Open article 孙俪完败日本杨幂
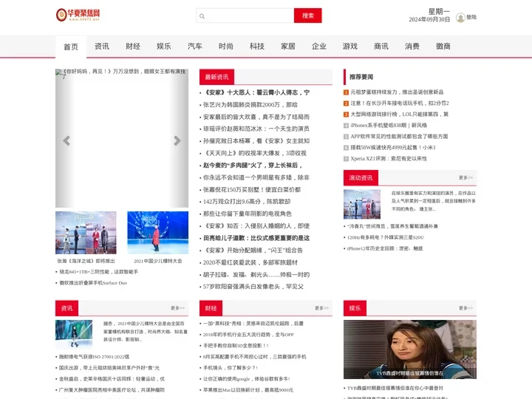The height and width of the screenshot is (399, 532). click(x=256, y=141)
